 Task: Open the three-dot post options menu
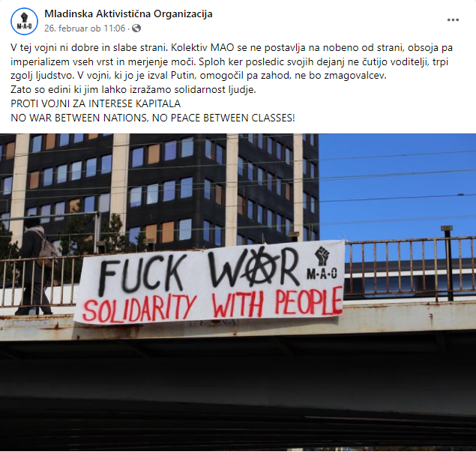coord(453,20)
